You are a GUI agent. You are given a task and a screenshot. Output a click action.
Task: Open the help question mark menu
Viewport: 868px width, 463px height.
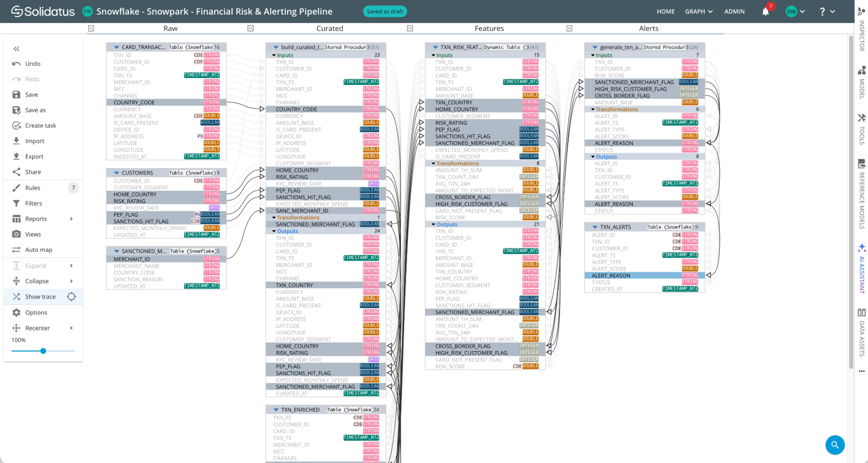827,12
